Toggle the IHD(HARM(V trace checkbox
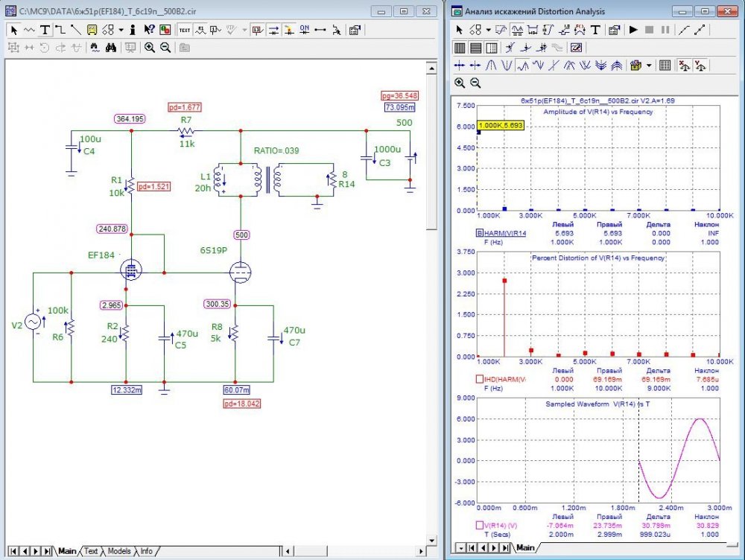The image size is (745, 560). coord(480,380)
